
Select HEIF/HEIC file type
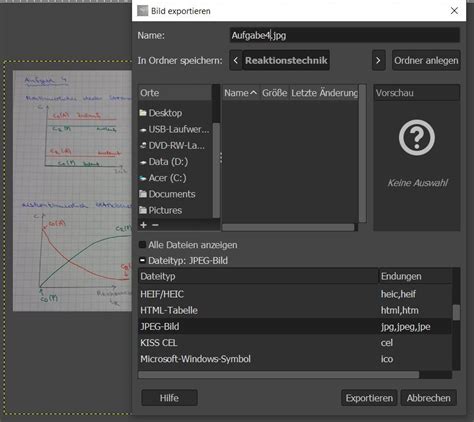coord(295,294)
